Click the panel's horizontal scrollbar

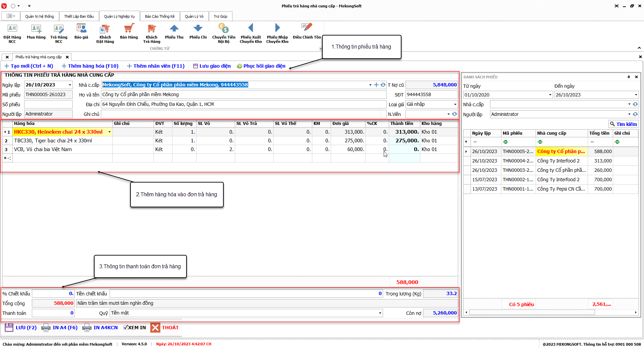point(532,312)
